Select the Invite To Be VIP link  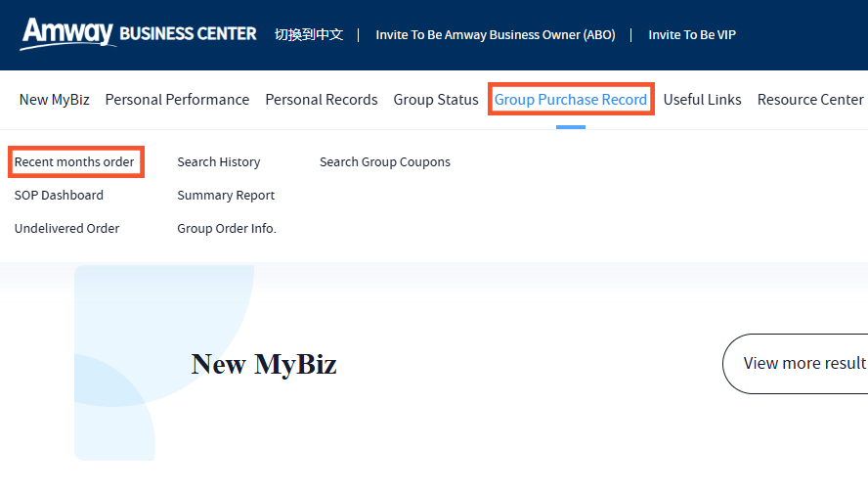(x=692, y=35)
